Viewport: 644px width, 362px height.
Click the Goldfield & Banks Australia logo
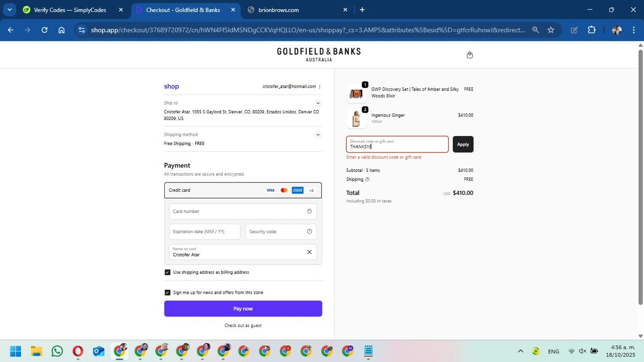[319, 55]
